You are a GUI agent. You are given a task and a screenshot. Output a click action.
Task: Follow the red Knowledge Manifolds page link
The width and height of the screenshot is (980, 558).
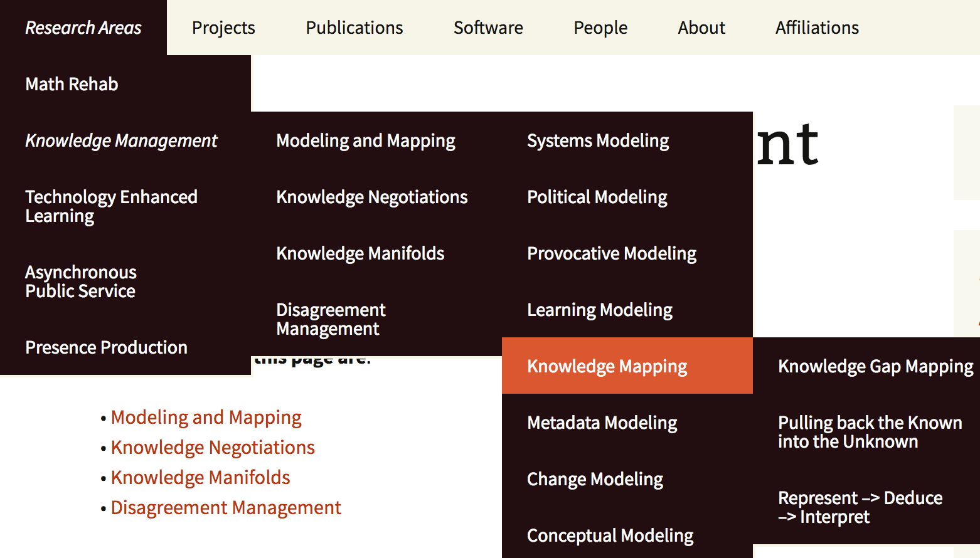(x=200, y=478)
